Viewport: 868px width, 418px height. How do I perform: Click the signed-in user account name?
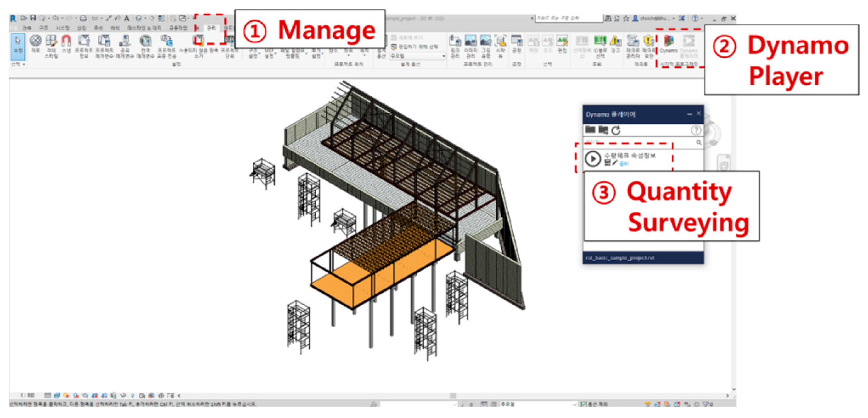(x=654, y=19)
